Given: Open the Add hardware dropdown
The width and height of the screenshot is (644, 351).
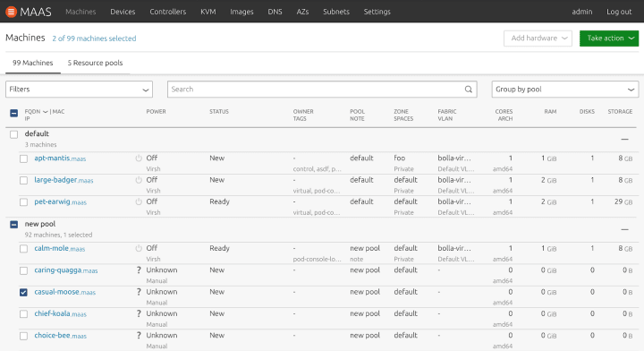Looking at the screenshot, I should pos(538,39).
